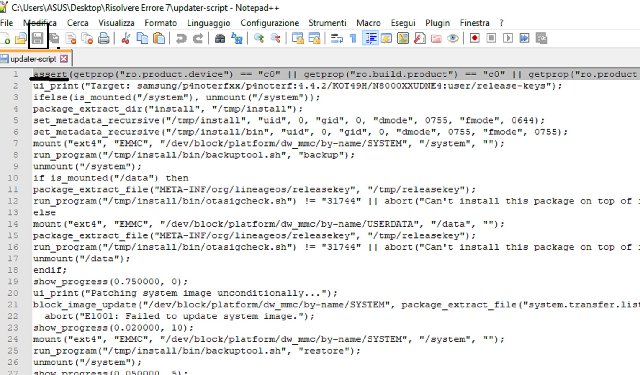Click the ifelse(is_mounted line 3
This screenshot has height=375, width=640.
(x=176, y=98)
